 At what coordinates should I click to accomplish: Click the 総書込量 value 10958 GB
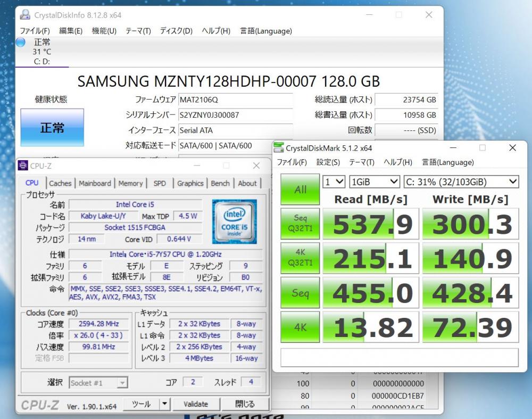[406, 115]
